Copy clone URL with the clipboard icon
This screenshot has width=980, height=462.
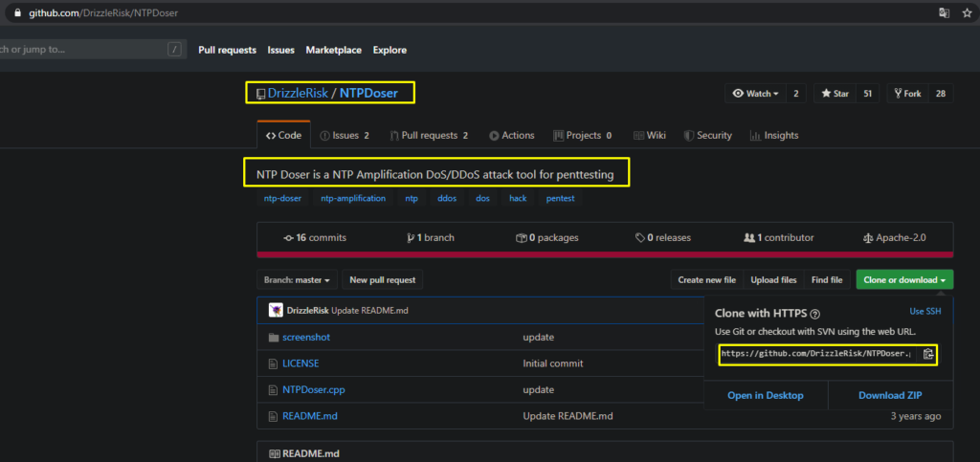928,354
